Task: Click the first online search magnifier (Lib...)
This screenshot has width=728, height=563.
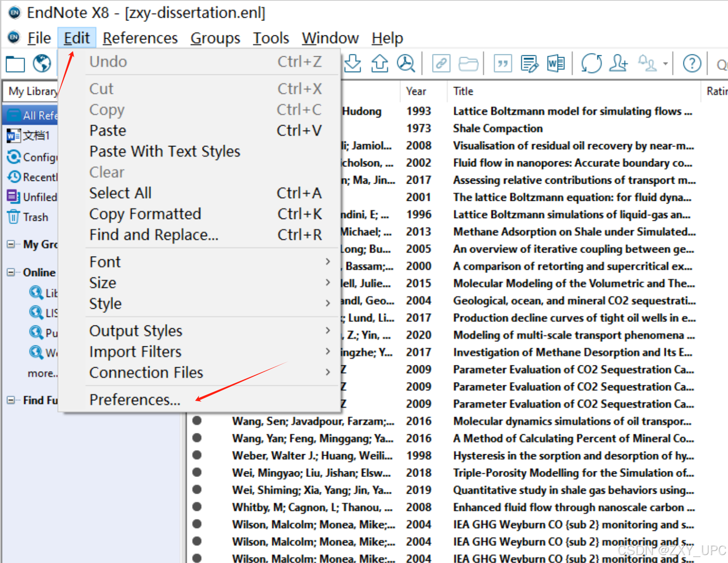Action: click(36, 292)
